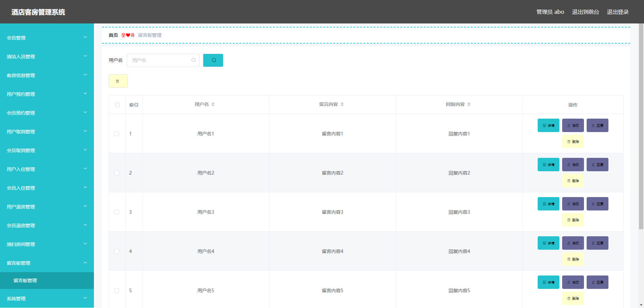Click 删除 delete button for row 用户名3
644x308 pixels.
click(573, 220)
